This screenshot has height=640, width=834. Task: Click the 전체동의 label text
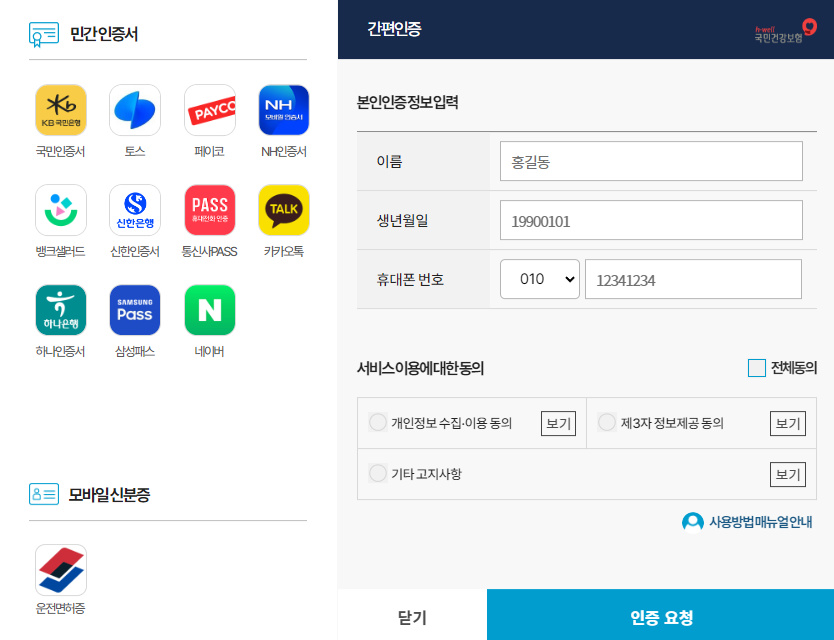(x=794, y=368)
